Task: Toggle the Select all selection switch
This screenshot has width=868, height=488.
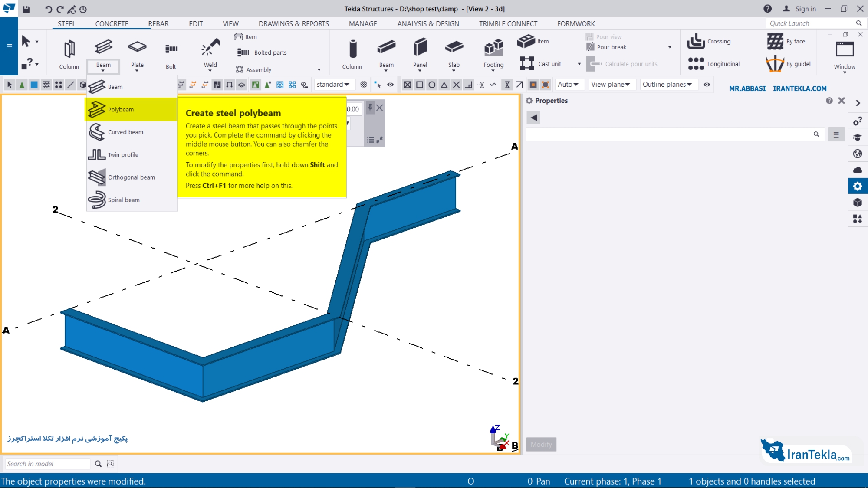Action: pyautogui.click(x=10, y=85)
